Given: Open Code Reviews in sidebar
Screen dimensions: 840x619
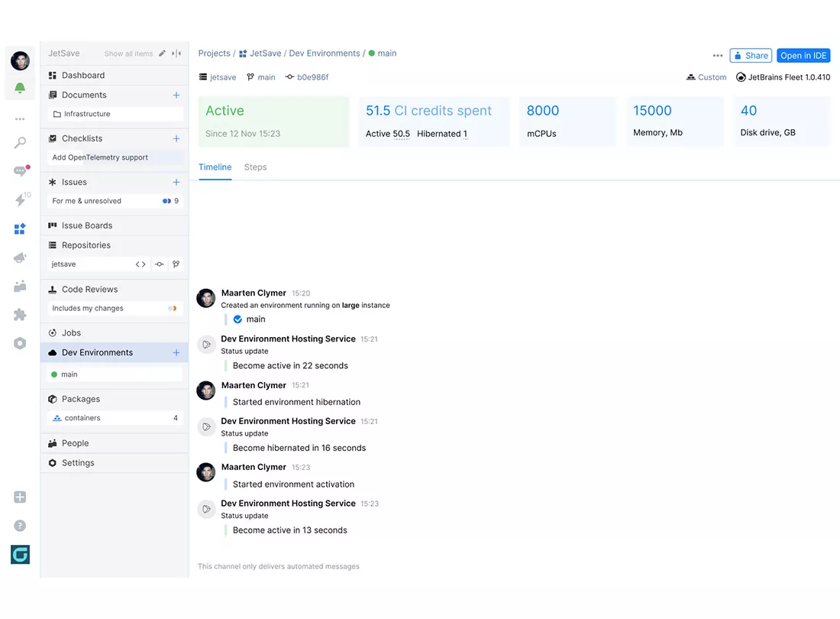Looking at the screenshot, I should point(115,290).
